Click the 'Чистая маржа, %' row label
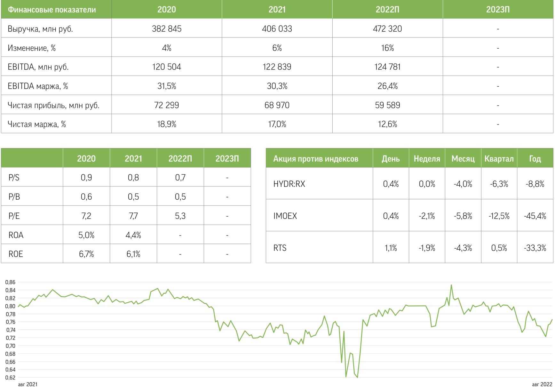Viewport: 555px width, 392px height. point(37,124)
